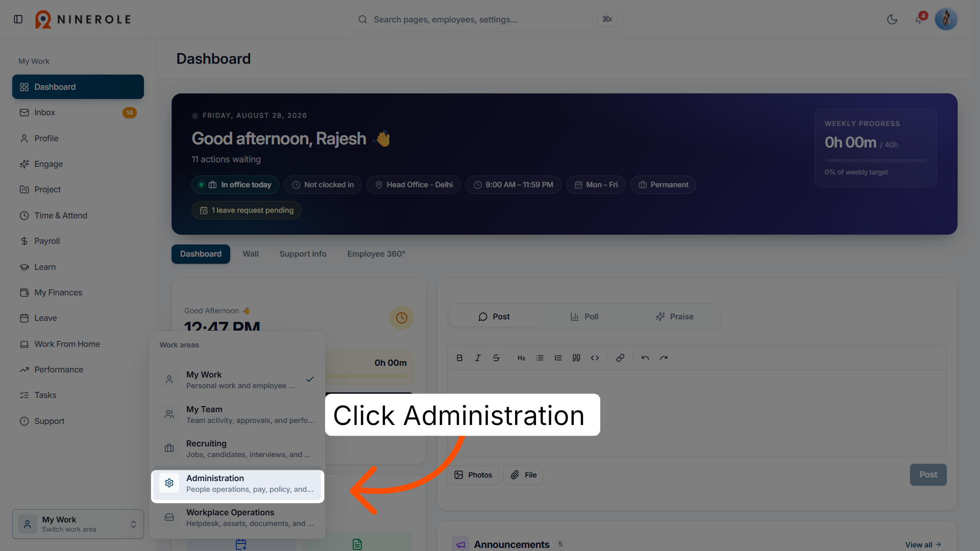Select the Praise composer tab

coord(674,317)
